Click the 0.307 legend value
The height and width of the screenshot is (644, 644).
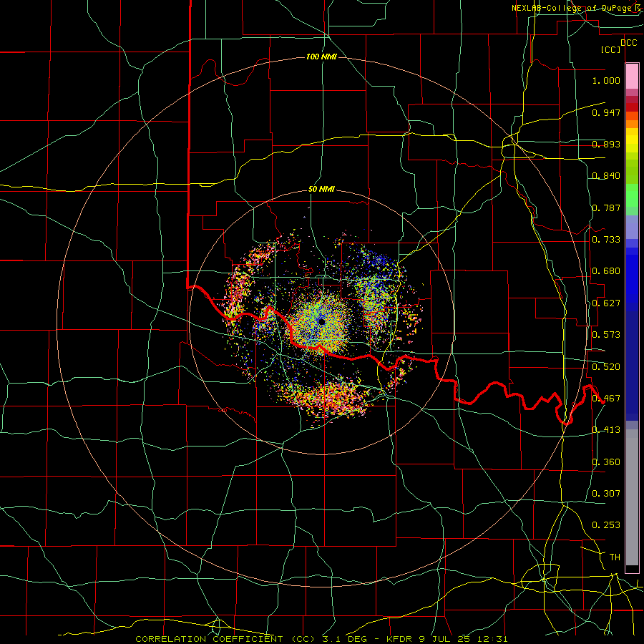(x=606, y=494)
